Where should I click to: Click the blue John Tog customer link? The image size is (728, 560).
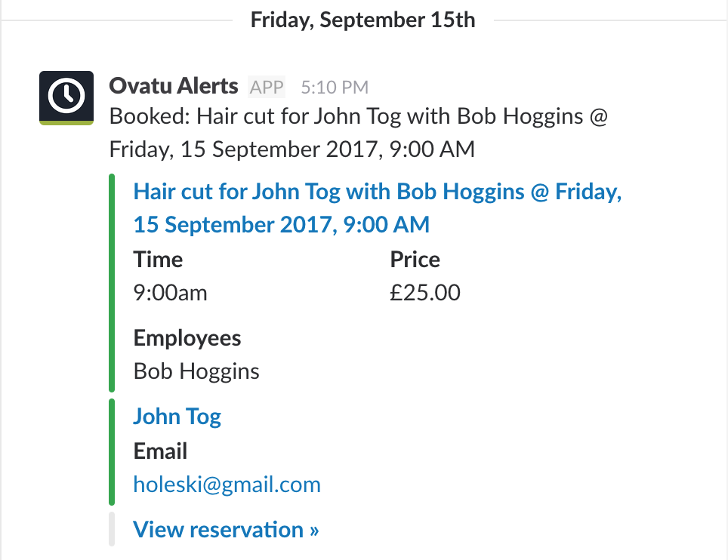(177, 417)
